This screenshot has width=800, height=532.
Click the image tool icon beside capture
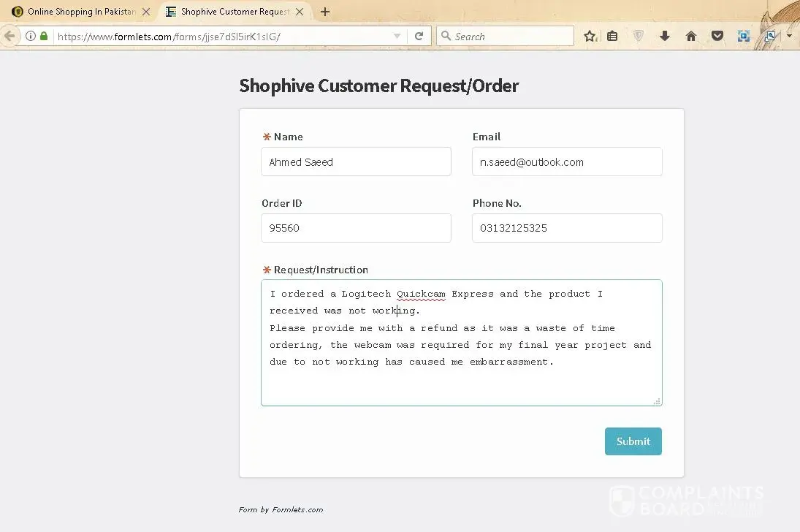pyautogui.click(x=770, y=36)
